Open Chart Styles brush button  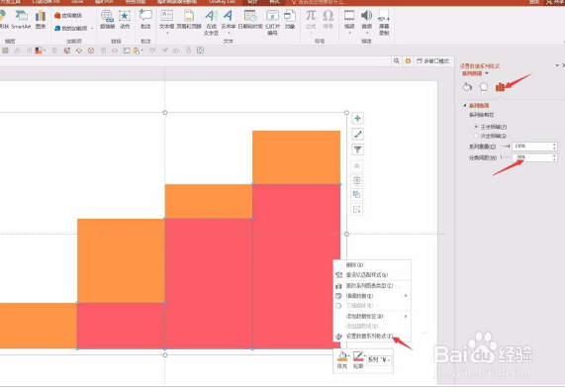coord(357,135)
